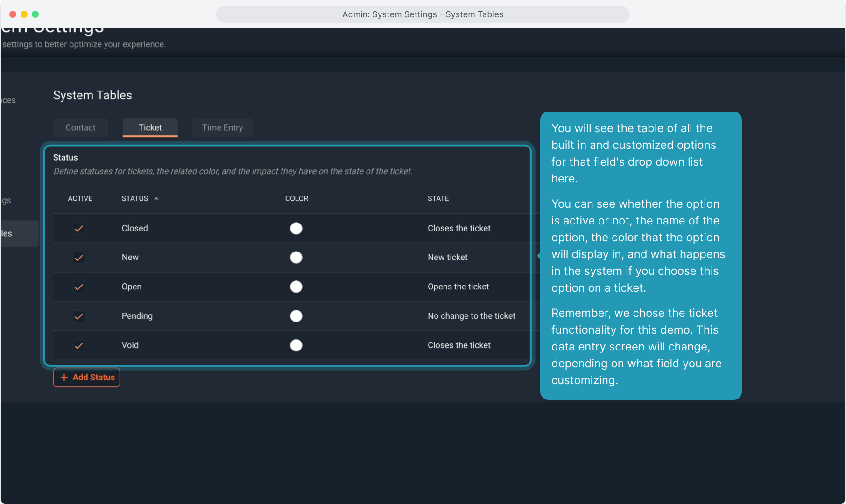Click the macOS green maximize button
The height and width of the screenshot is (504, 846).
coord(35,14)
